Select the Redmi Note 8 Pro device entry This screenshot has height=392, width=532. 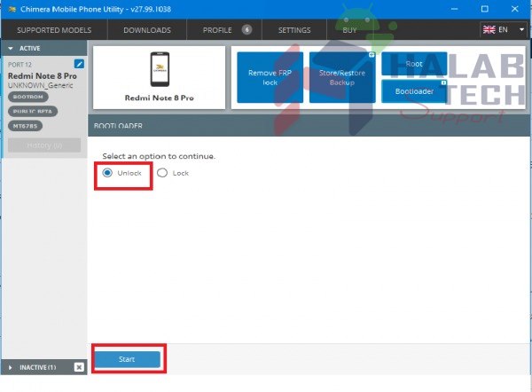point(43,75)
